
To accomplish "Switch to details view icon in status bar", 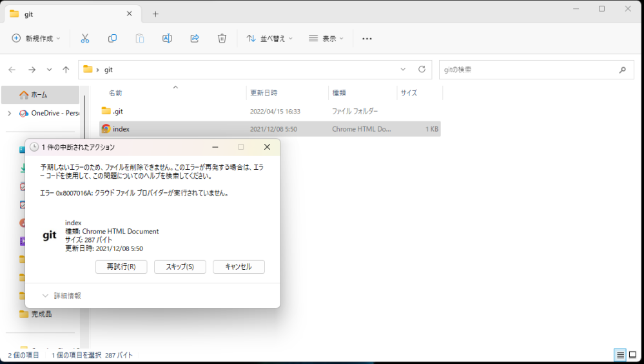I will (x=620, y=355).
